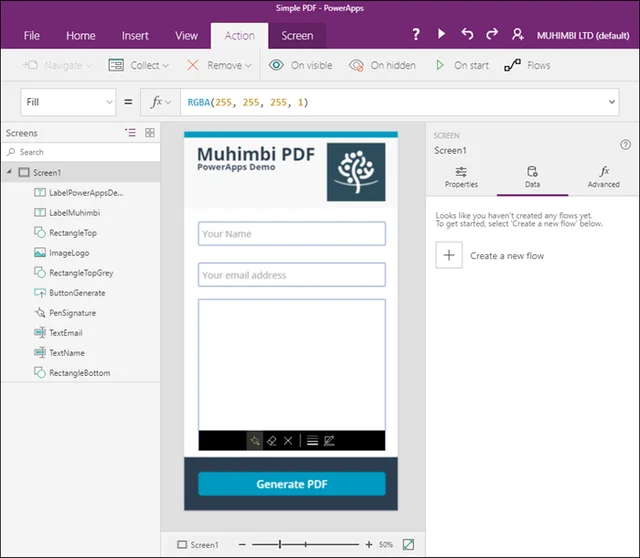Switch to the Insert tab
Image resolution: width=640 pixels, height=558 pixels.
coord(135,36)
